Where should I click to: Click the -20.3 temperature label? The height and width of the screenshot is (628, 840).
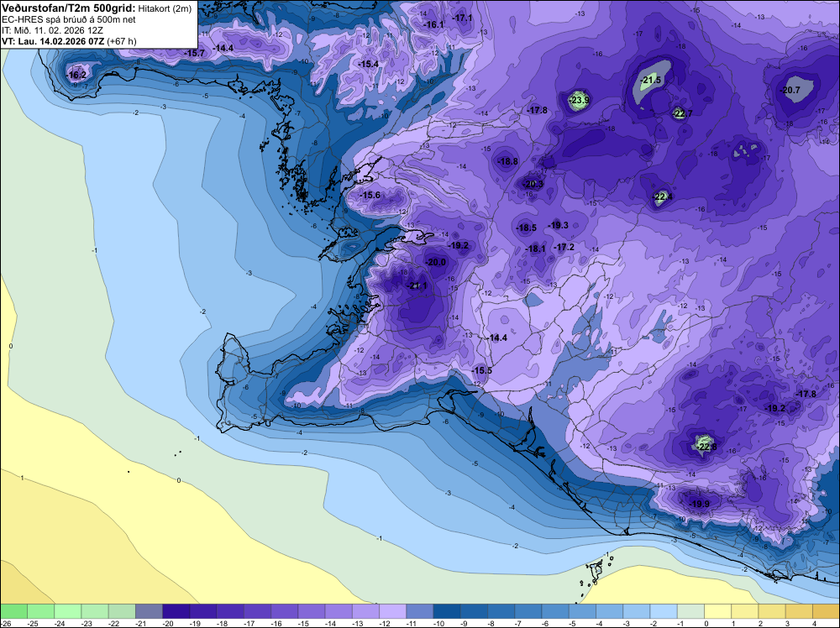pyautogui.click(x=533, y=184)
